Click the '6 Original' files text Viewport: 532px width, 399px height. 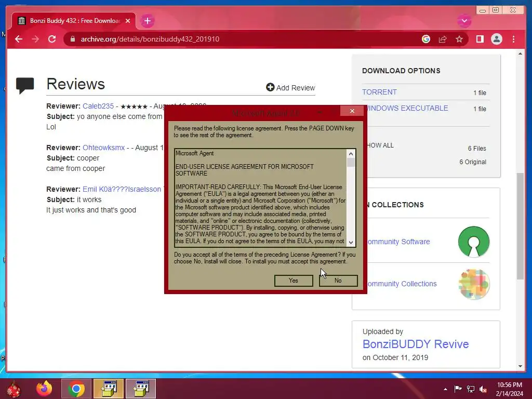(473, 162)
